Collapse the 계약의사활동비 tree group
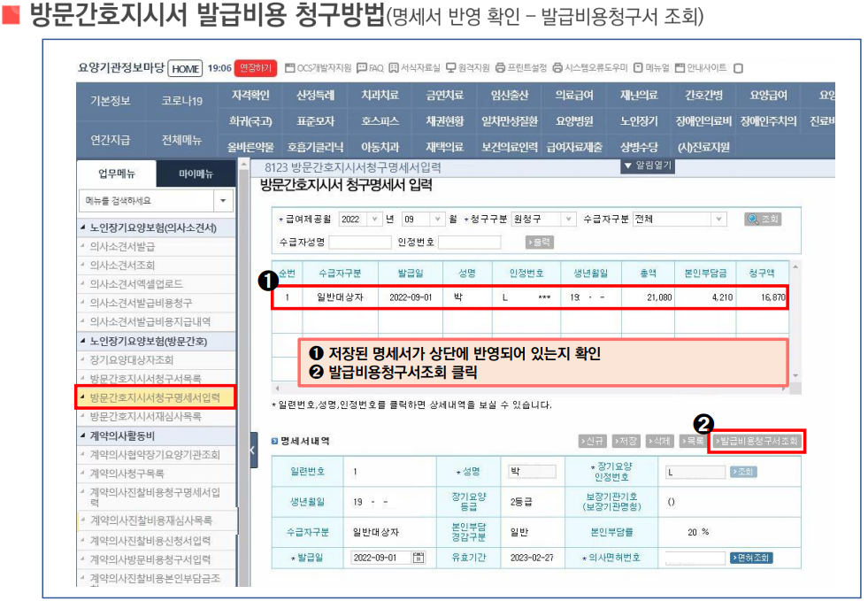This screenshot has height=601, width=868. click(x=83, y=436)
